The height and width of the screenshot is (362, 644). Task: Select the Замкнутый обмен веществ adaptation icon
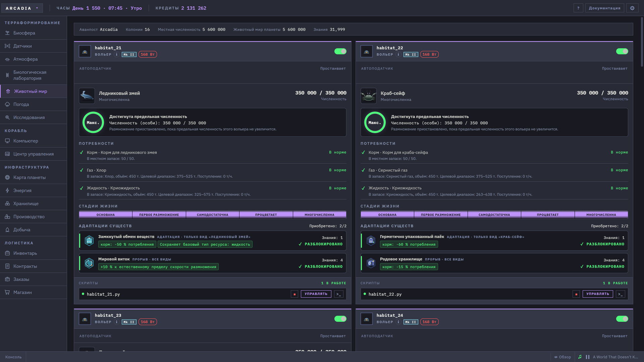(x=89, y=241)
